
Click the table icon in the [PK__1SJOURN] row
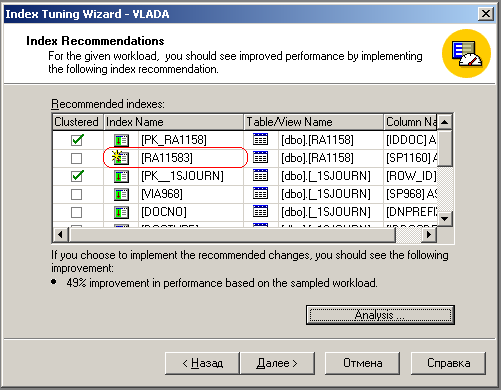[x=260, y=175]
